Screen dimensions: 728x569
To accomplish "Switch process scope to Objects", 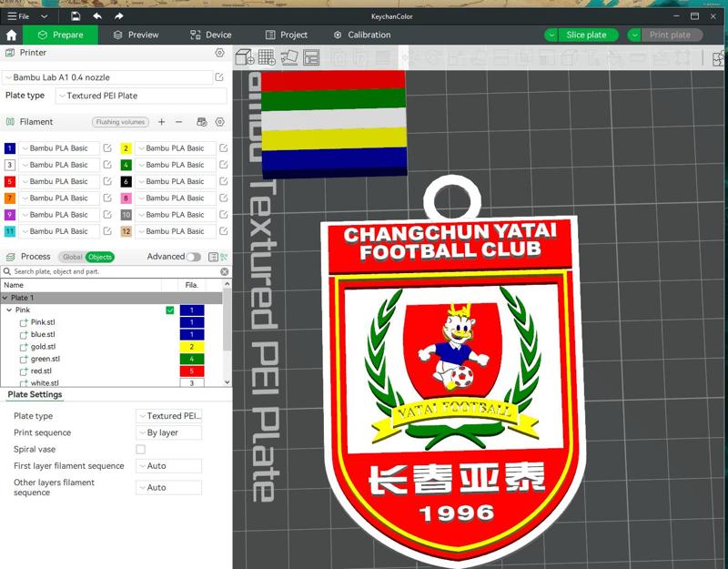I will (x=100, y=257).
